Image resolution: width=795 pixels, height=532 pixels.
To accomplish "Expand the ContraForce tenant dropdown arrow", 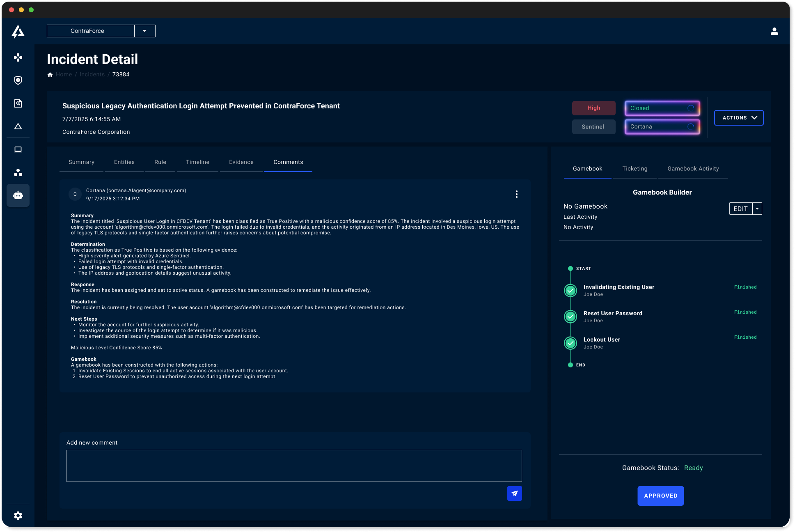I will point(144,31).
